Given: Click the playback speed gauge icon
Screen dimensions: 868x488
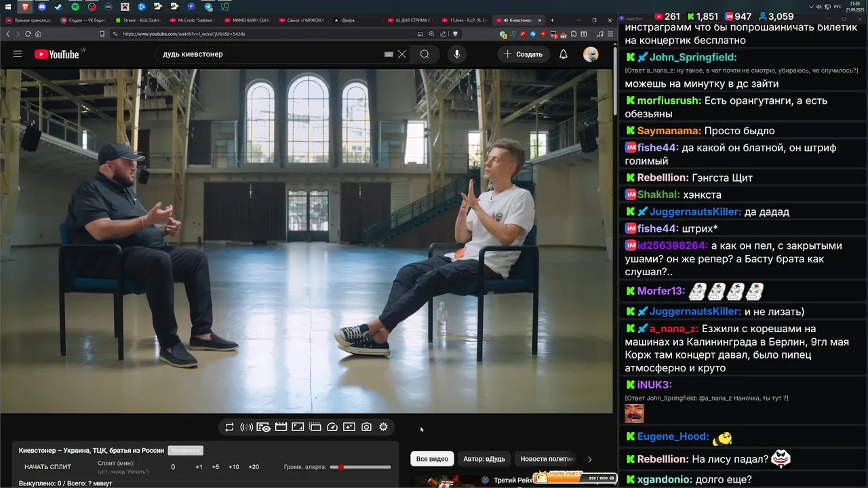Looking at the screenshot, I should pyautogui.click(x=332, y=427).
